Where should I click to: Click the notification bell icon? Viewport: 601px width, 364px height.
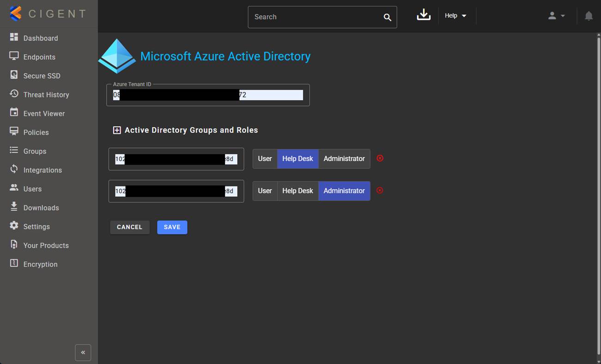pos(589,16)
